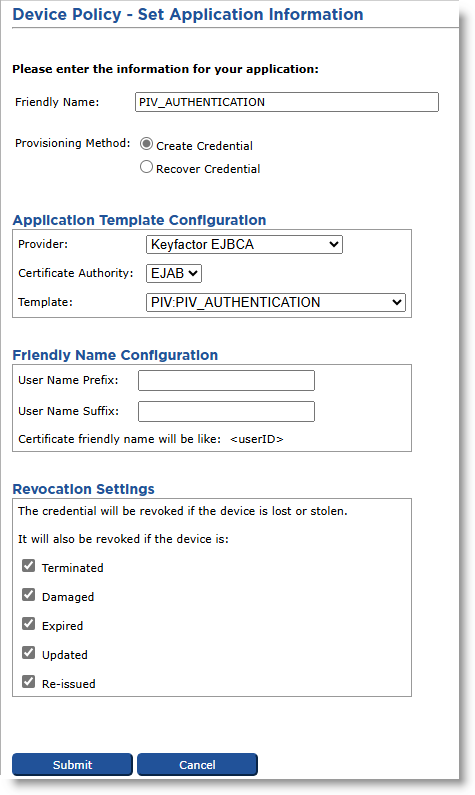This screenshot has height=795, width=475.
Task: Toggle the Damaged revocation checkbox
Action: pos(29,595)
